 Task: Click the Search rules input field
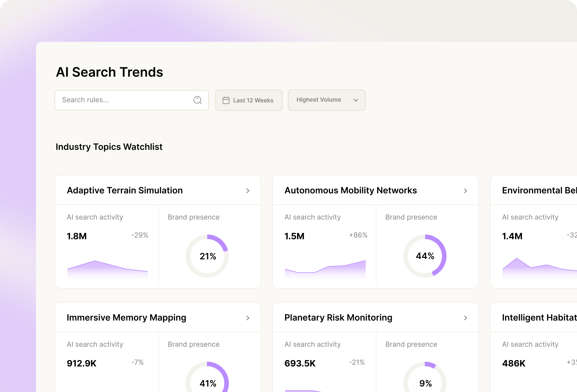click(x=122, y=100)
